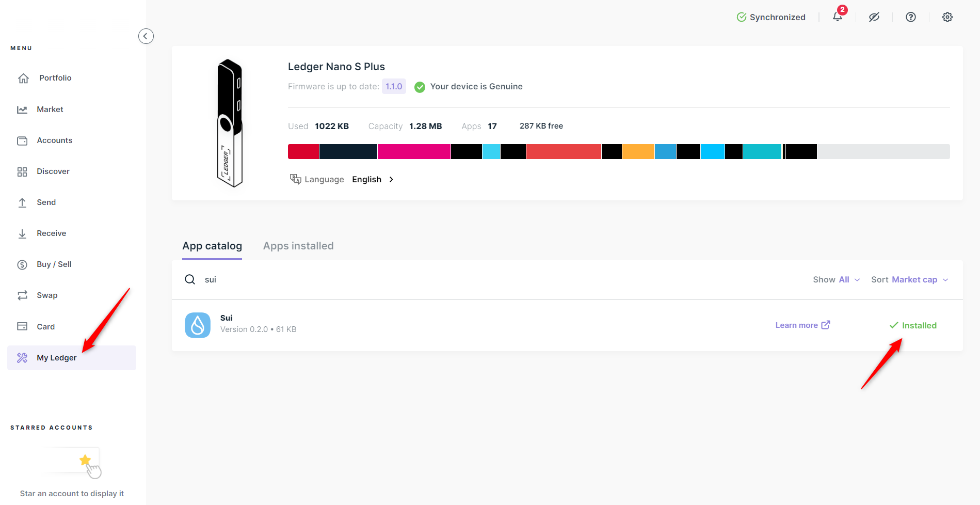Open the Discover grid icon
The height and width of the screenshot is (505, 980).
click(22, 171)
